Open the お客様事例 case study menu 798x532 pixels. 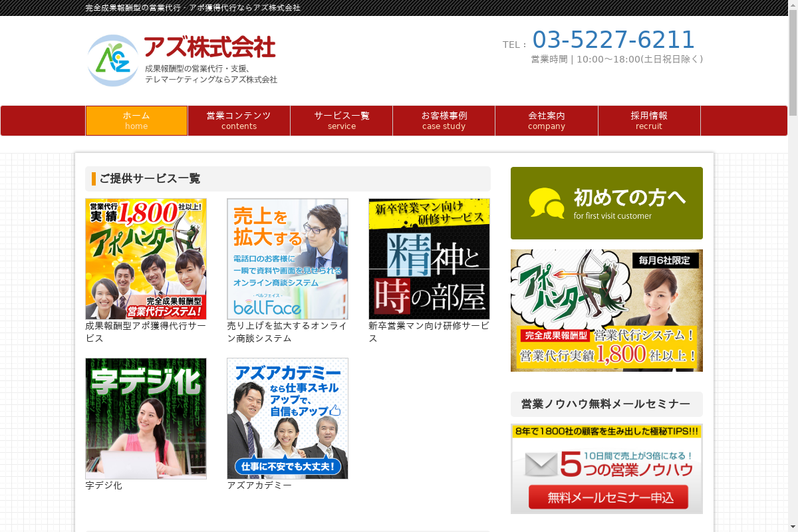(x=444, y=120)
